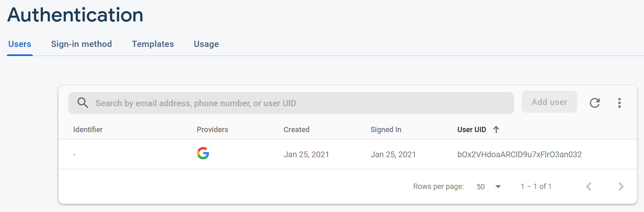Click the refresh users icon
644x212 pixels.
595,103
